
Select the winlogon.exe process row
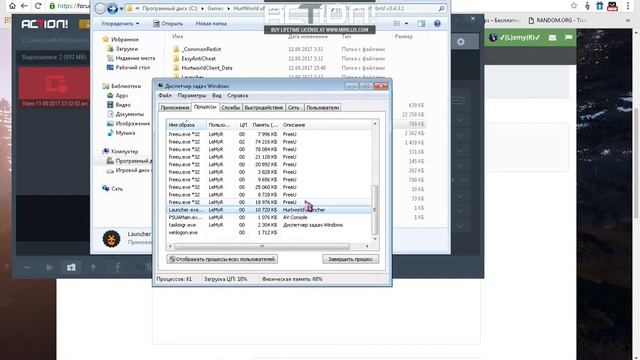(x=269, y=233)
